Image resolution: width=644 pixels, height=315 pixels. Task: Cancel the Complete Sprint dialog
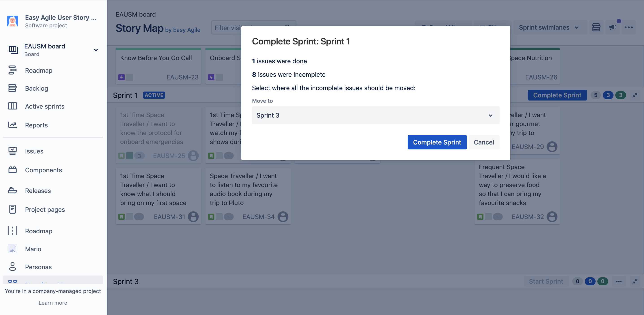pyautogui.click(x=483, y=142)
